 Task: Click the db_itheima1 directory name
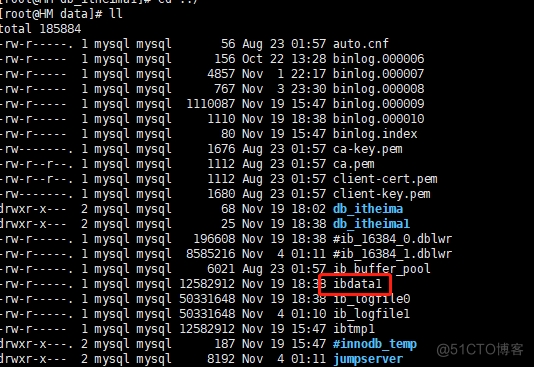pos(371,224)
